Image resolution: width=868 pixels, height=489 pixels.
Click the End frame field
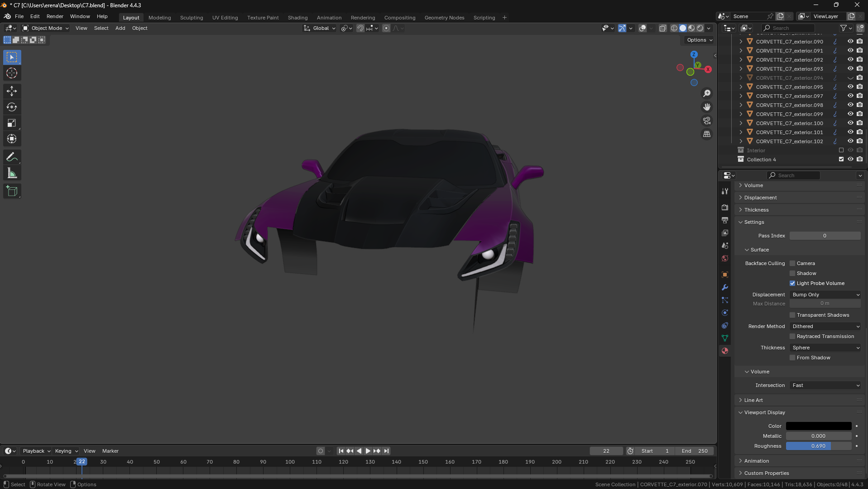point(695,451)
